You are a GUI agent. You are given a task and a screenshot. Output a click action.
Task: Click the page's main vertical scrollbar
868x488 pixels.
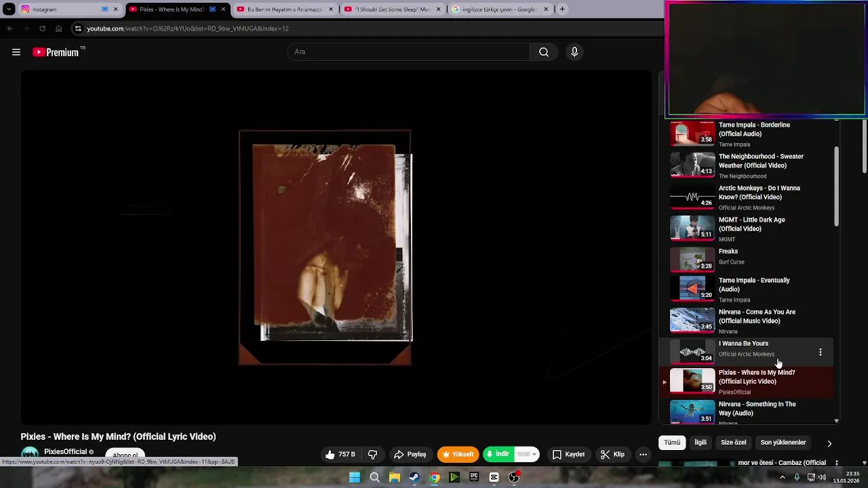pos(864,146)
